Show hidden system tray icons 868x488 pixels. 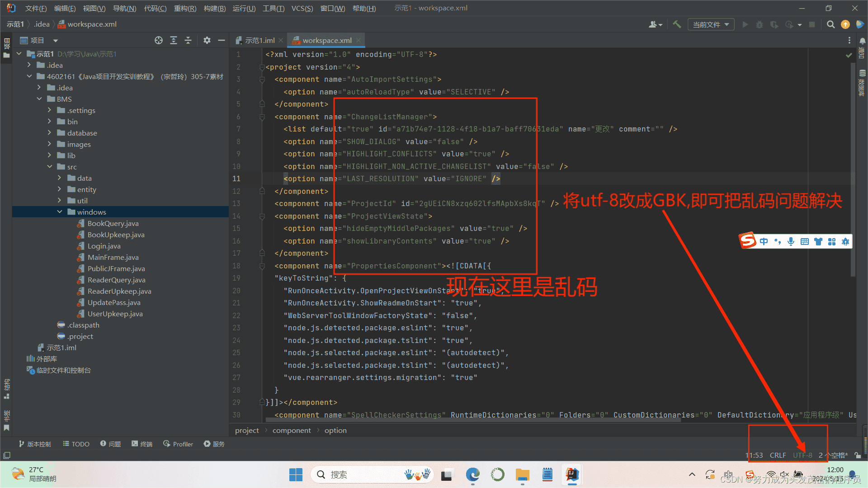pos(692,474)
